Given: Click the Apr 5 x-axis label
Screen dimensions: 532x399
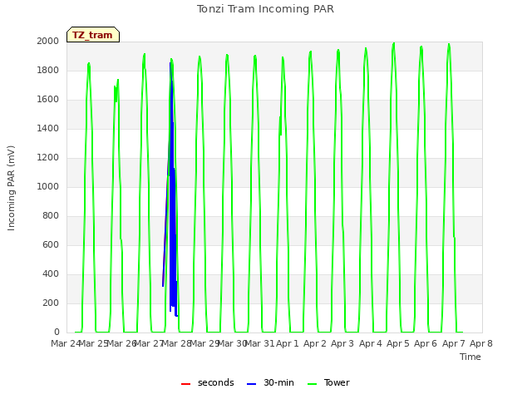Looking at the screenshot, I should (398, 343).
